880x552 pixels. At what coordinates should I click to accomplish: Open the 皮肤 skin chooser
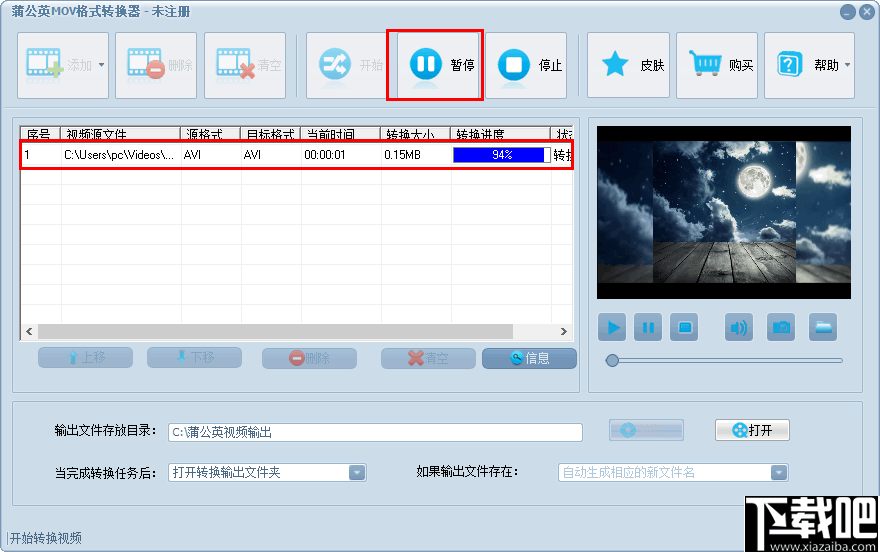[628, 65]
